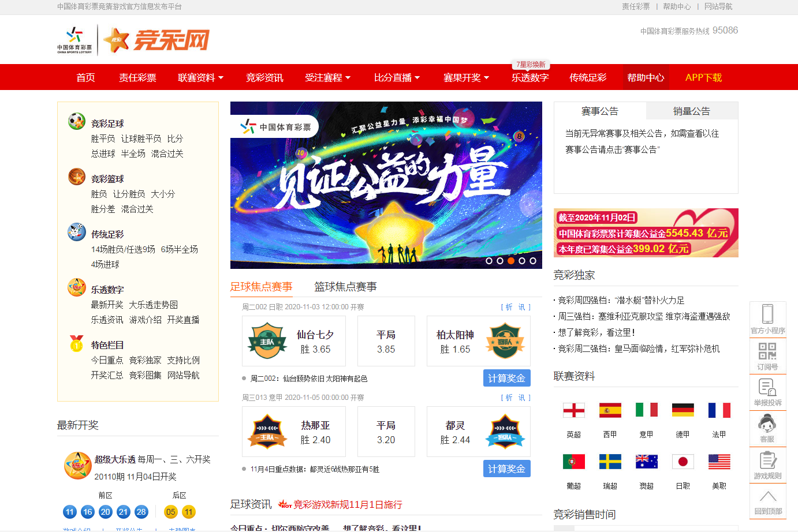Read 竞彩周四强档 article
The height and width of the screenshot is (532, 798).
click(621, 300)
